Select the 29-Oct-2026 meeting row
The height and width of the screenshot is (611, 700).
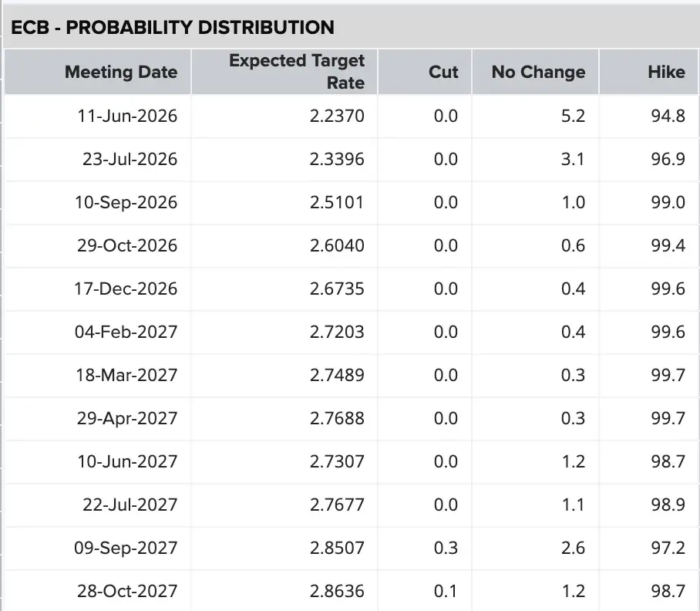click(x=352, y=245)
